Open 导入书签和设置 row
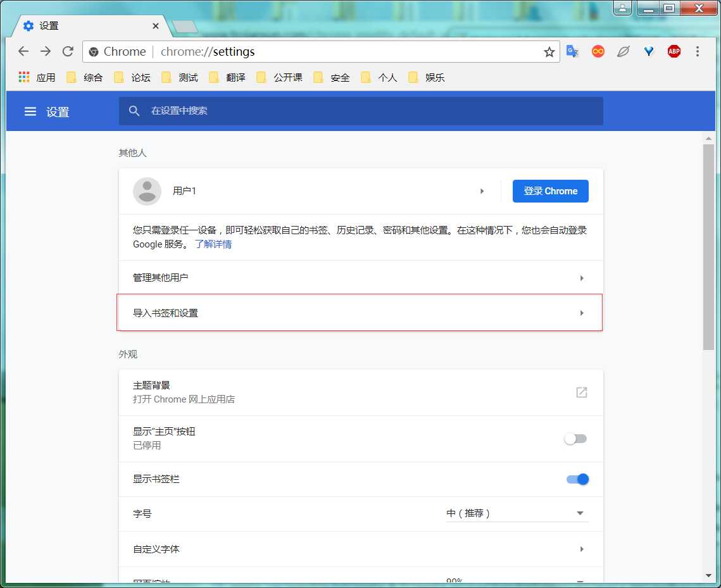The height and width of the screenshot is (588, 721). [x=361, y=313]
